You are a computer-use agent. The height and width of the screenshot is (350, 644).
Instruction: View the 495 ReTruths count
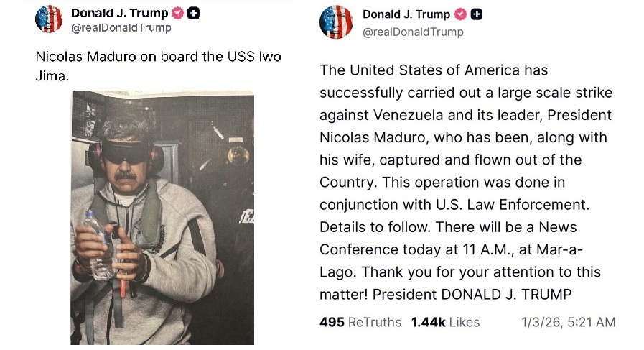tap(360, 322)
